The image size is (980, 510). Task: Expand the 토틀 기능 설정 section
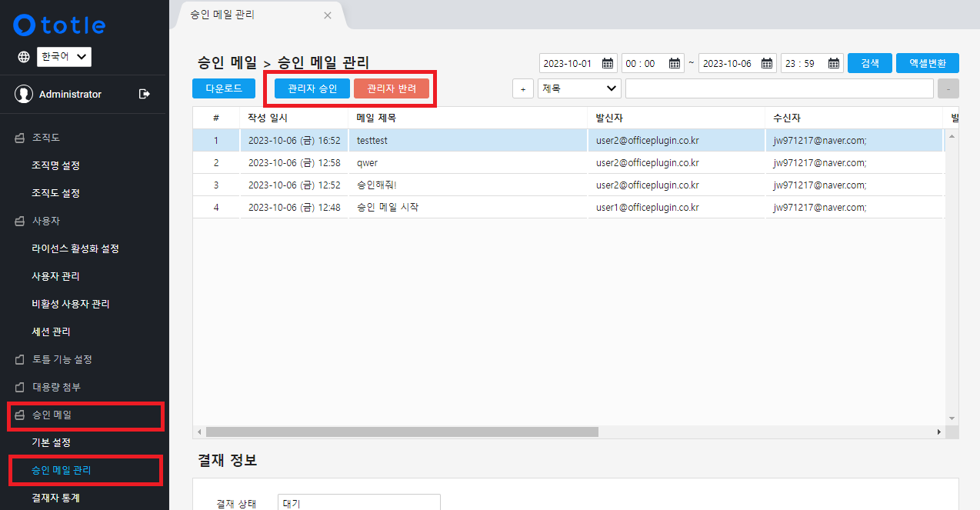coord(62,359)
